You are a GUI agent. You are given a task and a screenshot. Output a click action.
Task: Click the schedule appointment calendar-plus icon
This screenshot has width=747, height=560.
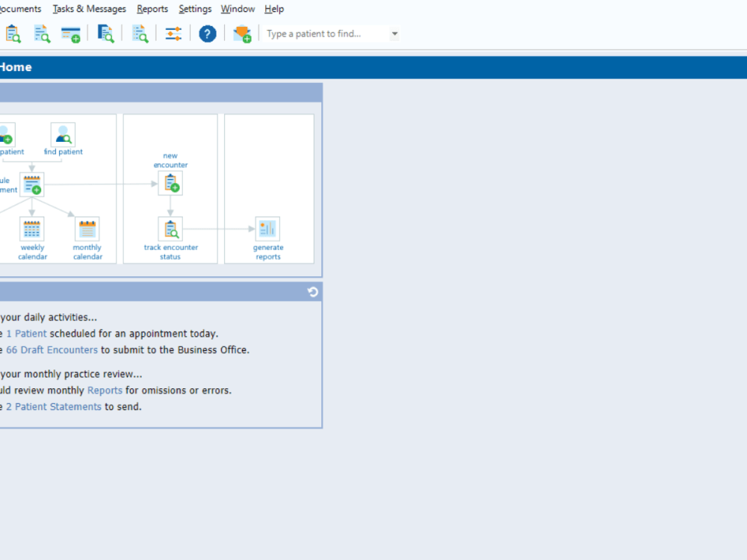pos(32,184)
